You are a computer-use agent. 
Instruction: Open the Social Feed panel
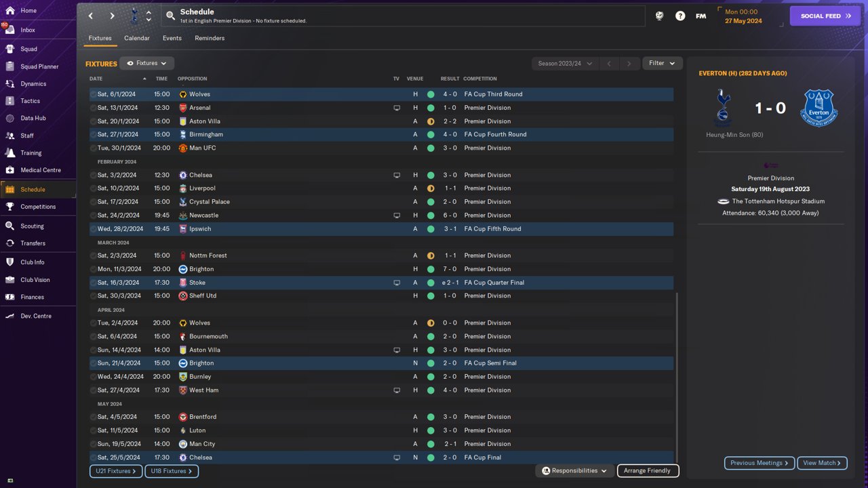[x=825, y=16]
